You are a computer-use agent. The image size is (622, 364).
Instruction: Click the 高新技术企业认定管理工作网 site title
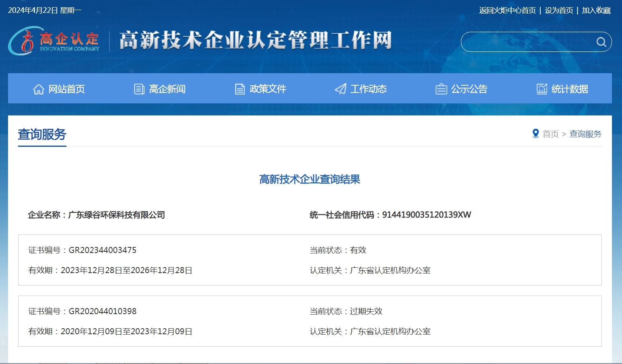point(256,41)
